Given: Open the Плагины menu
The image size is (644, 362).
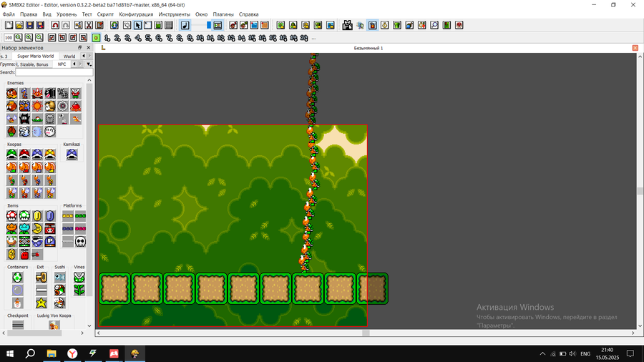Looking at the screenshot, I should (223, 14).
